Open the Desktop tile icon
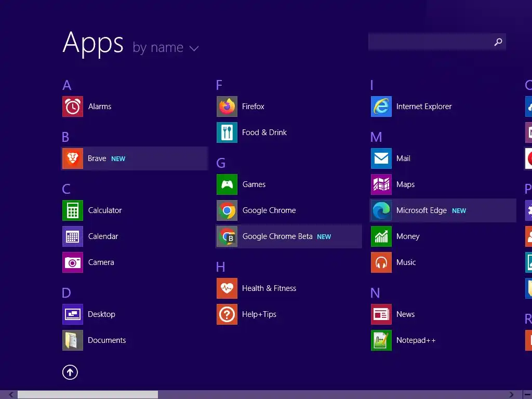 tap(73, 314)
